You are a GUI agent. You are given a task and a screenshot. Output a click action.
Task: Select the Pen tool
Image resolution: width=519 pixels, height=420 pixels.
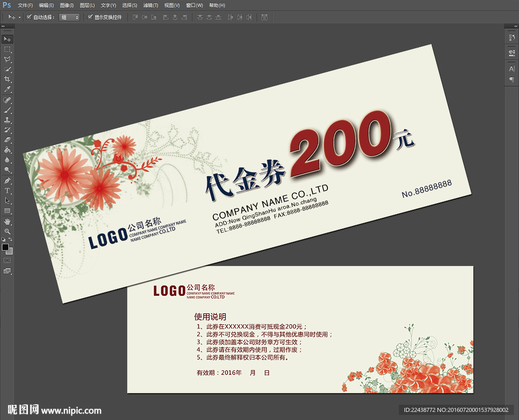click(7, 181)
